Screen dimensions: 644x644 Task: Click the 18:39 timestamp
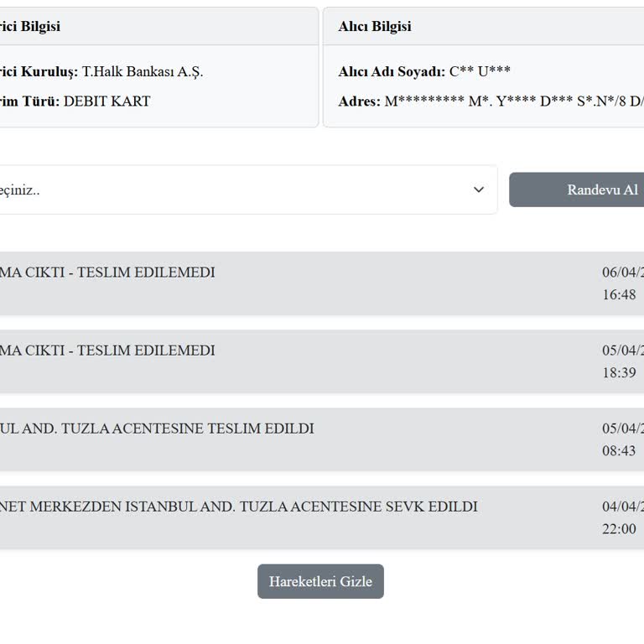[619, 372]
